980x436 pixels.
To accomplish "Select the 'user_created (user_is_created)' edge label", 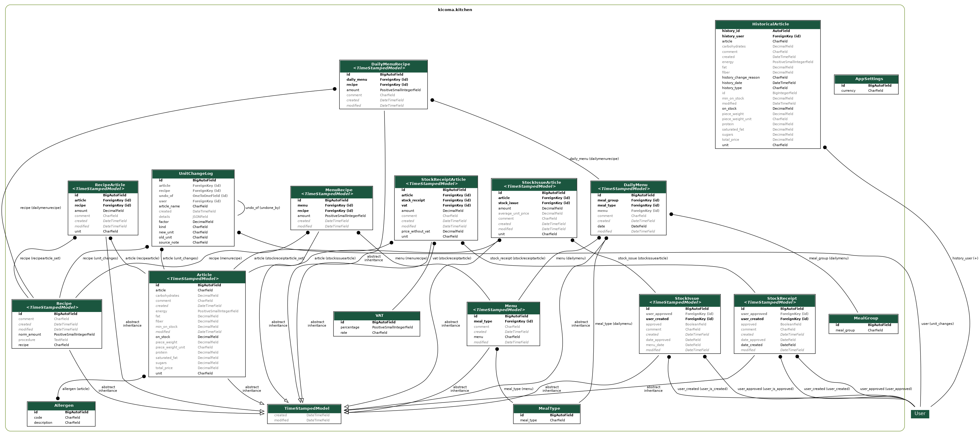I will (x=702, y=389).
